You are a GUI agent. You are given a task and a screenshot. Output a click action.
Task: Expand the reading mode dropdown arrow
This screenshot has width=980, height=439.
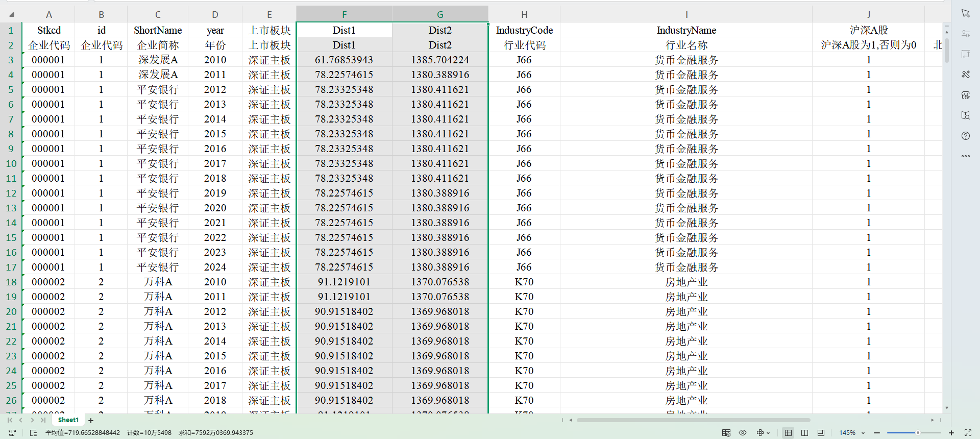pos(768,433)
